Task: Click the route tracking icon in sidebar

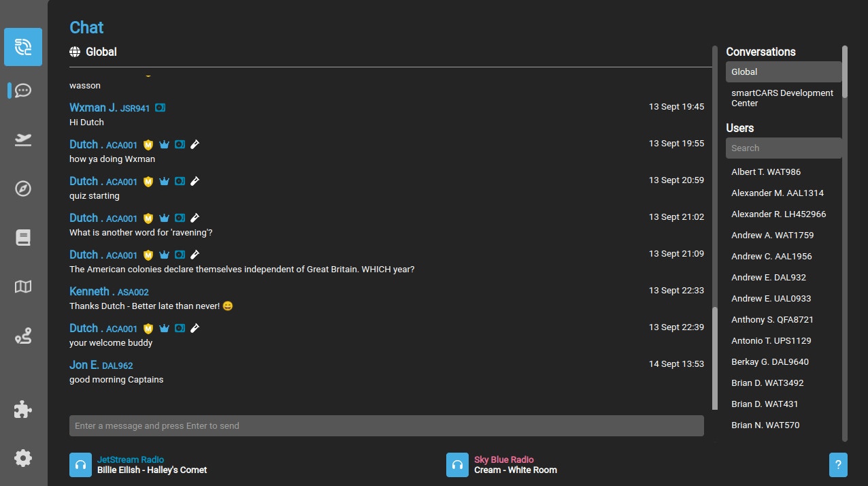Action: 23,336
